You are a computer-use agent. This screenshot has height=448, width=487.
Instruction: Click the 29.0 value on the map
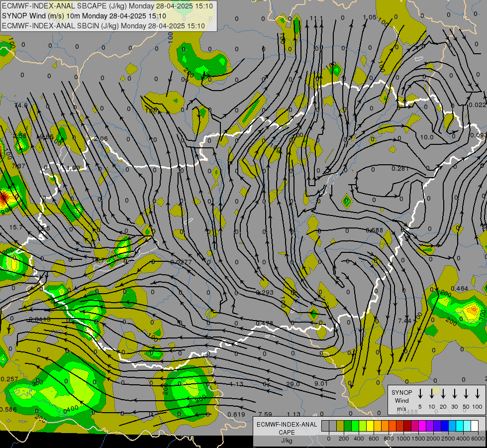pos(293,384)
